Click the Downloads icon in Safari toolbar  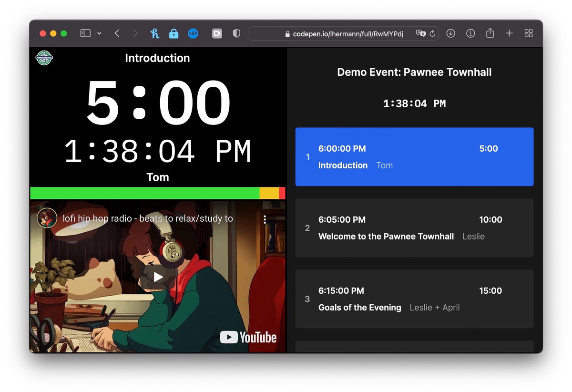point(450,33)
